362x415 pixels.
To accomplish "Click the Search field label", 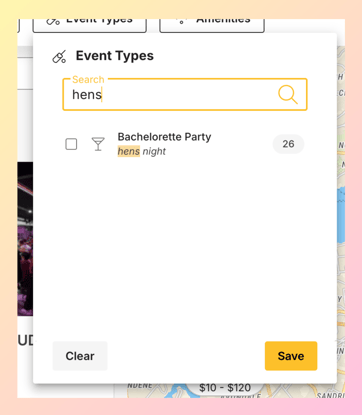I will click(88, 79).
